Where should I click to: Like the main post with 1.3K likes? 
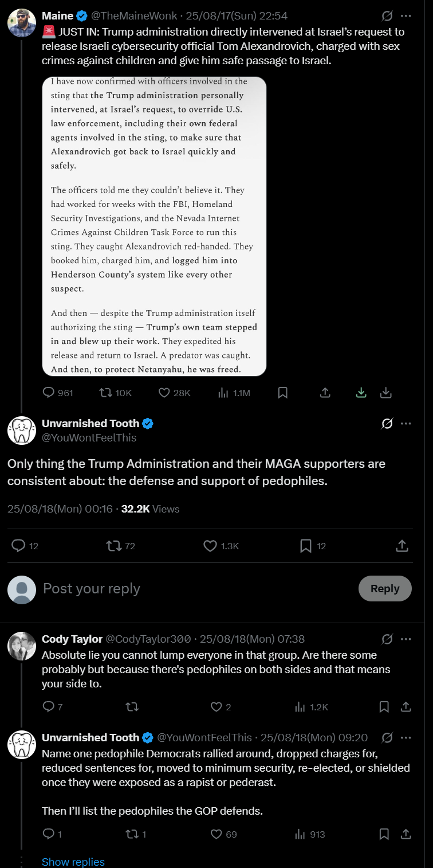pyautogui.click(x=221, y=546)
